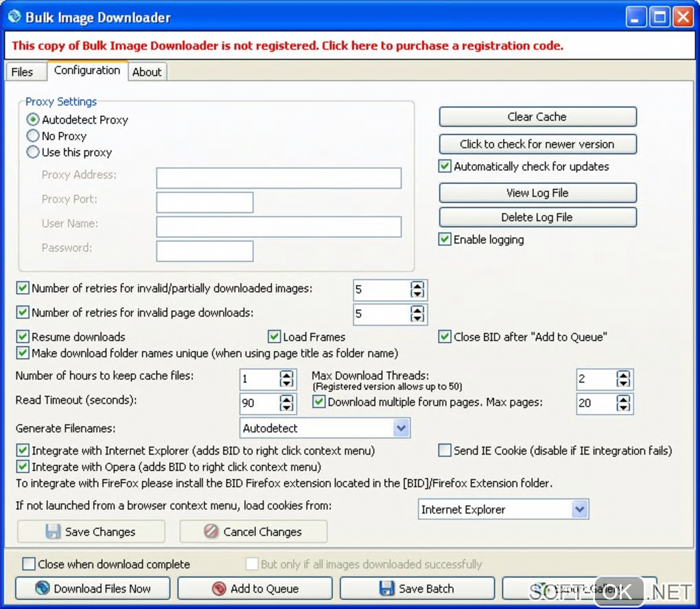
Task: Click the User Name input field
Action: coord(279,227)
